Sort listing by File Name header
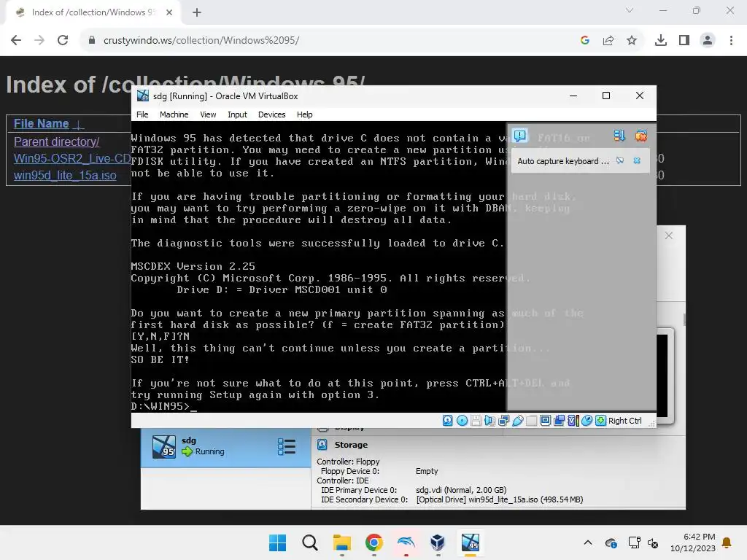 coord(41,123)
